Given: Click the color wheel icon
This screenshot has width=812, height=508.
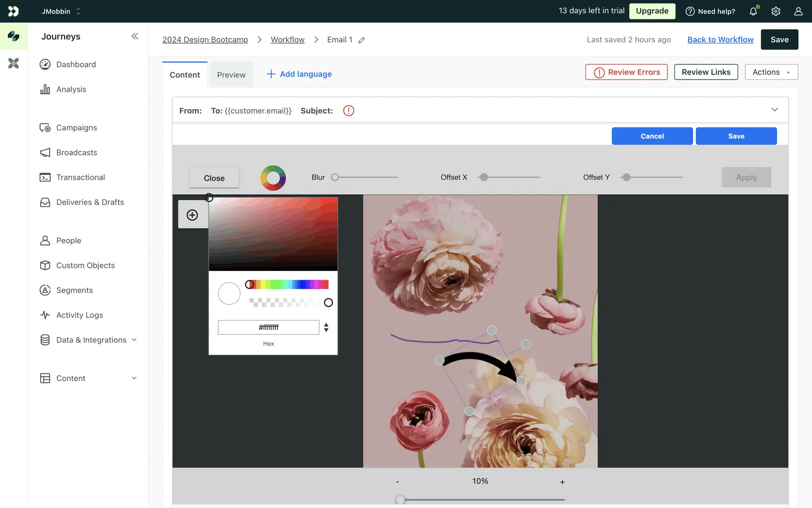Looking at the screenshot, I should pos(273,178).
